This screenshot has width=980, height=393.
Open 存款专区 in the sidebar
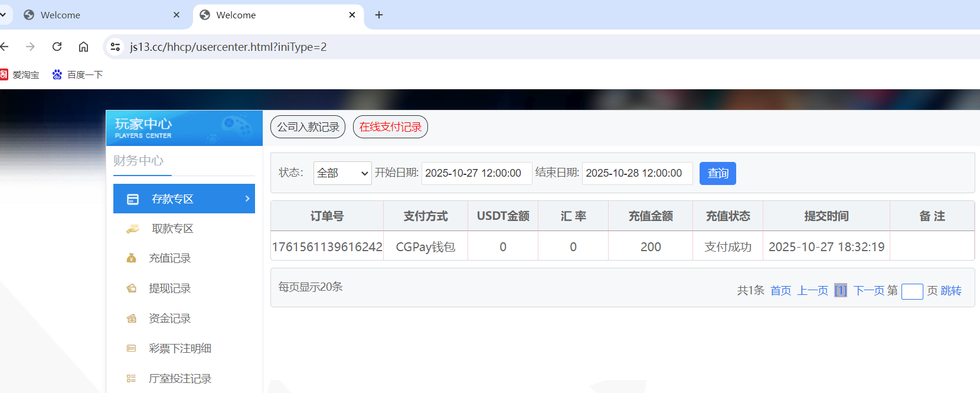pos(184,199)
